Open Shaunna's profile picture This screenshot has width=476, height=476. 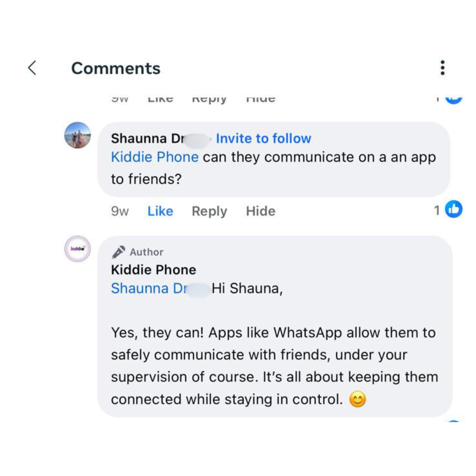point(77,135)
